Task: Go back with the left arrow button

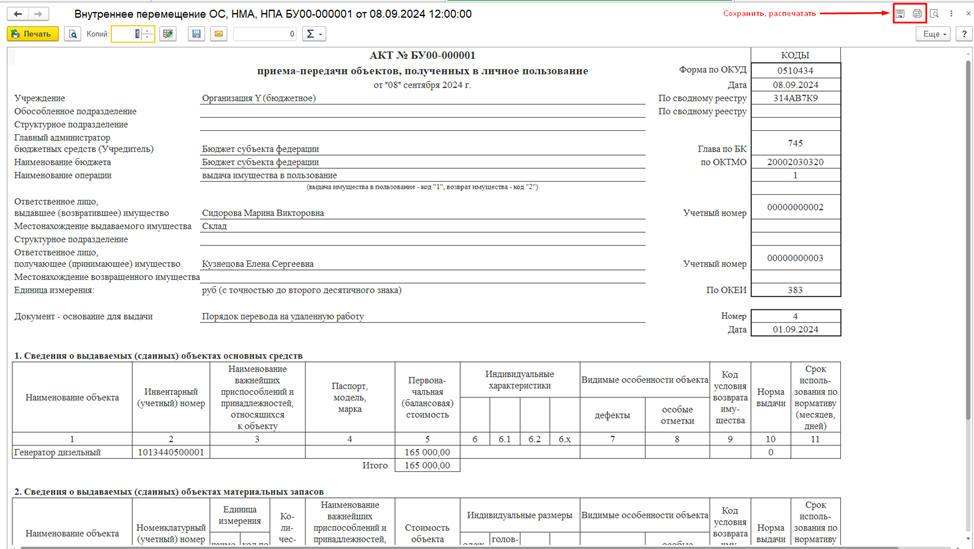Action: 18,14
